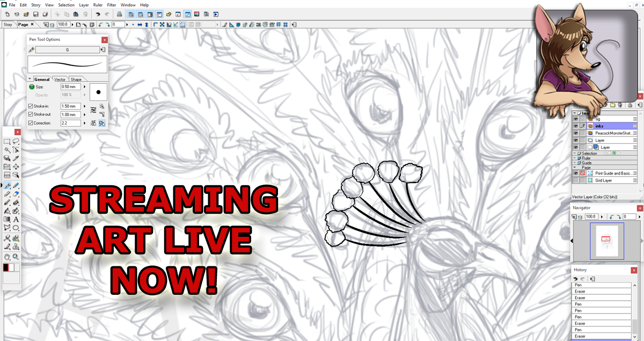Screen dimensions: 644x341
Task: Open the Filter menu
Action: [x=111, y=5]
